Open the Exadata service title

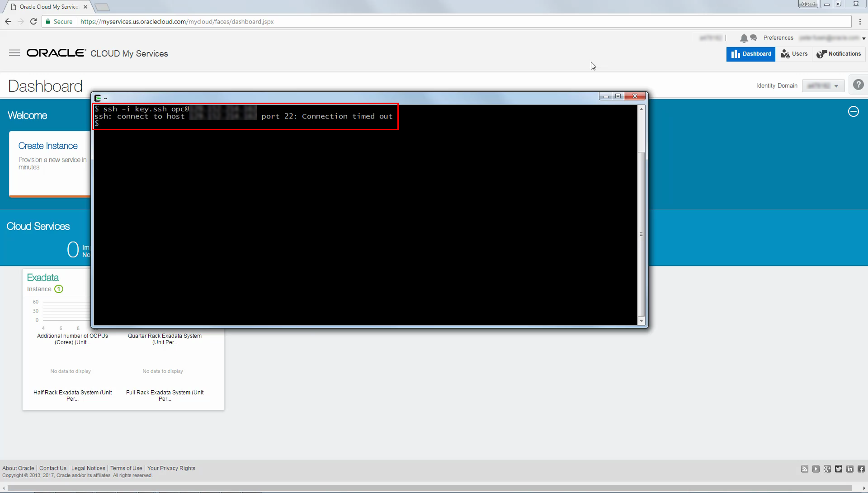(x=43, y=277)
